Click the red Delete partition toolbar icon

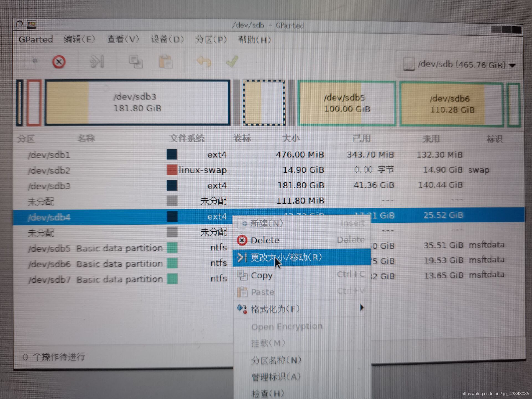pos(59,62)
